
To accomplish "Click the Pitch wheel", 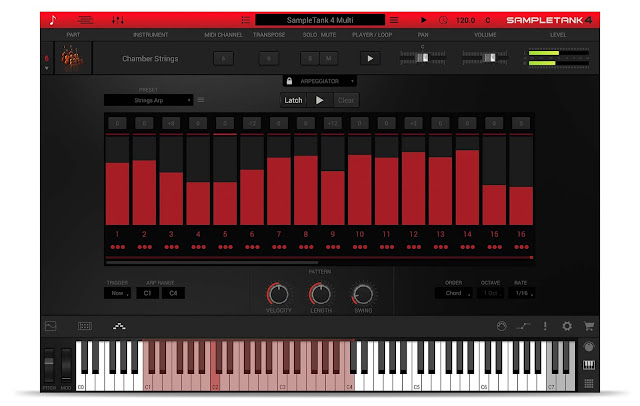I will click(x=49, y=365).
